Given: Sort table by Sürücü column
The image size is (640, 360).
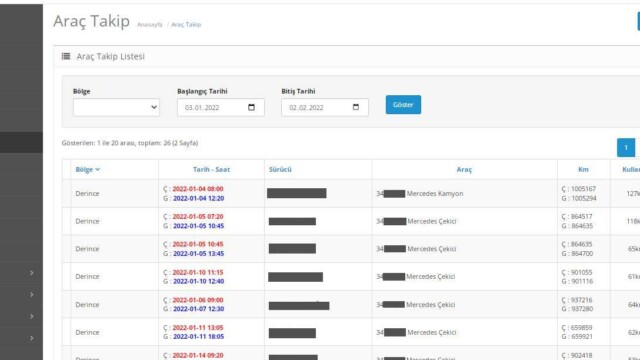Looking at the screenshot, I should coord(280,169).
